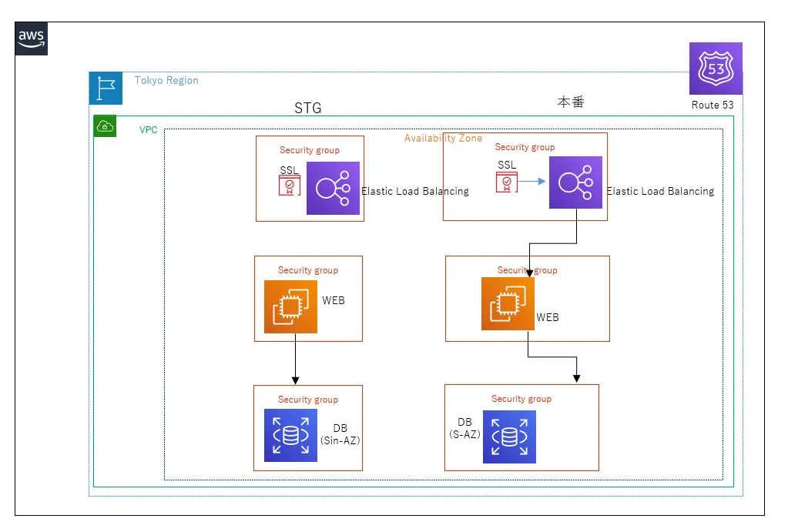Screen dimensions: 788x532
Task: Select the STG Elastic Load Balancing icon
Action: click(334, 189)
